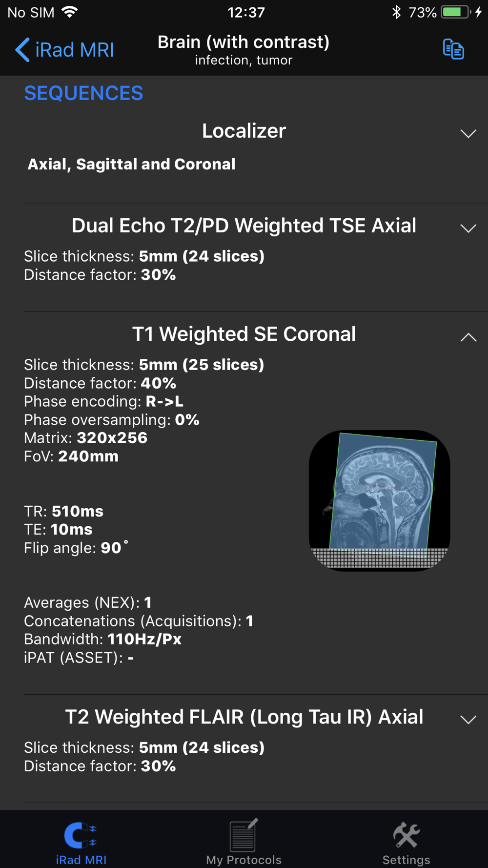Expand the Localizer sequence chevron

point(468,133)
